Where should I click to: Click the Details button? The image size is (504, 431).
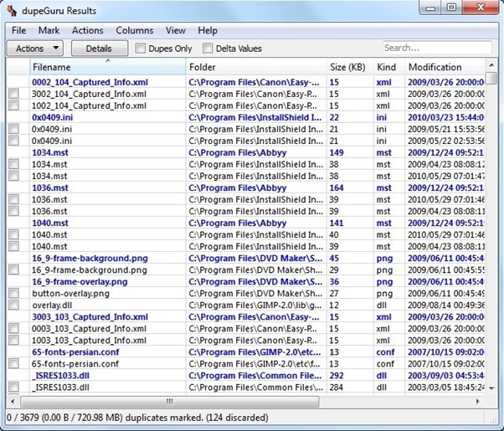click(98, 49)
